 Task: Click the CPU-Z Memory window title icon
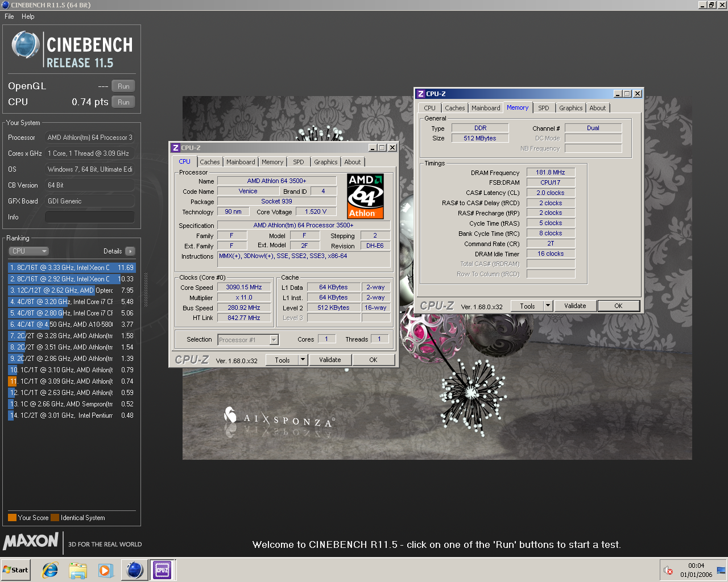tap(421, 94)
